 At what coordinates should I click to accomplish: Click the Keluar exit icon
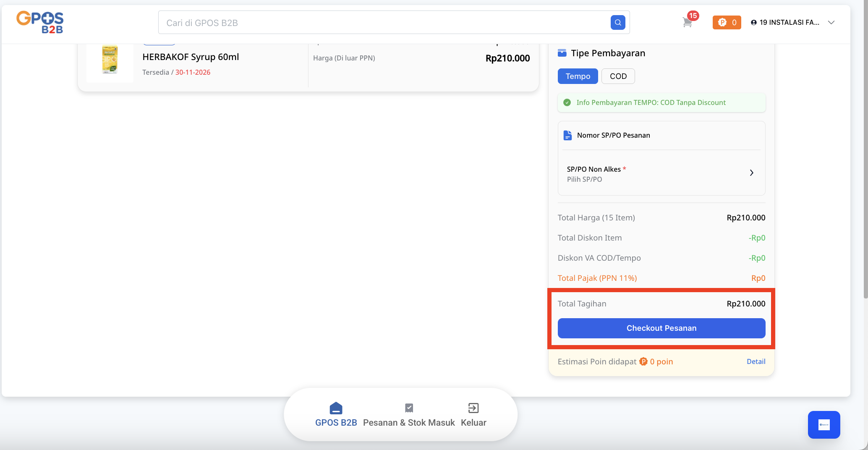[473, 408]
